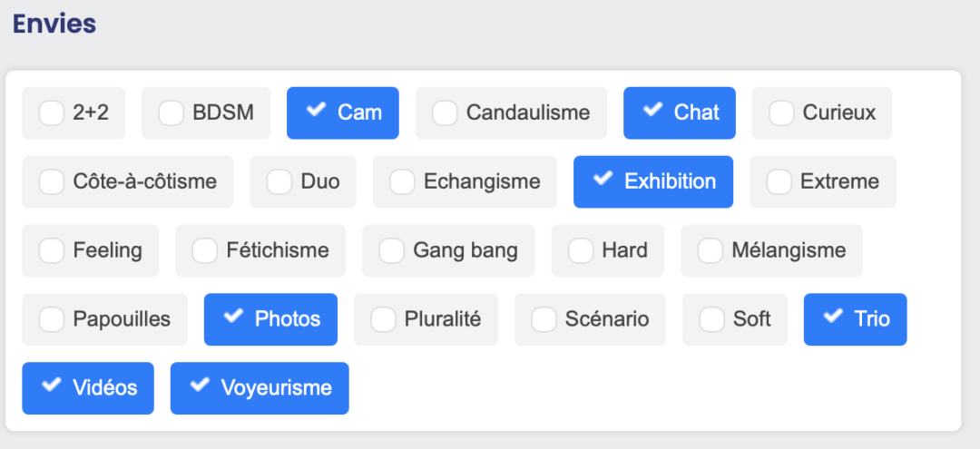Check the Papouilles checkbox
The height and width of the screenshot is (449, 980).
tap(52, 320)
